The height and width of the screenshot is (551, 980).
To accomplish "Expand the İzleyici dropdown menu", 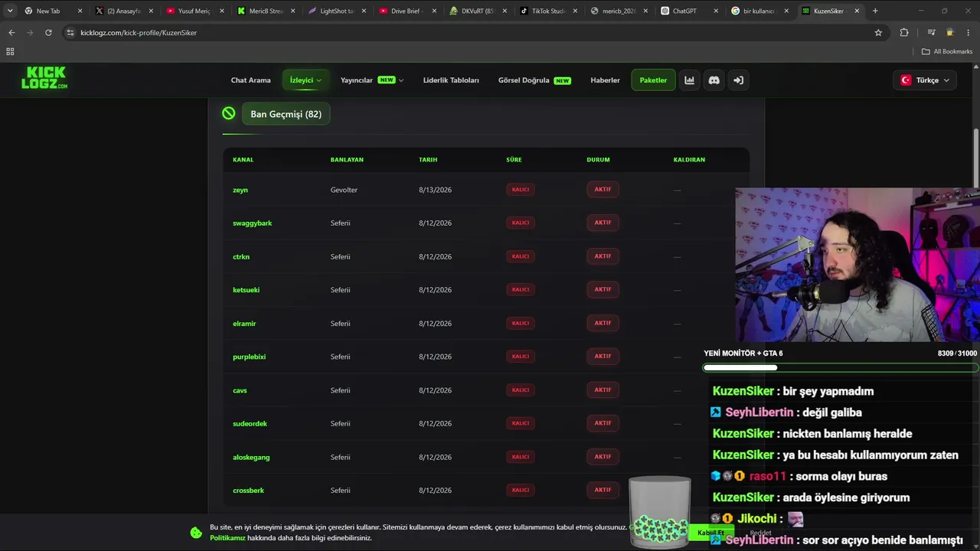I will tap(305, 80).
